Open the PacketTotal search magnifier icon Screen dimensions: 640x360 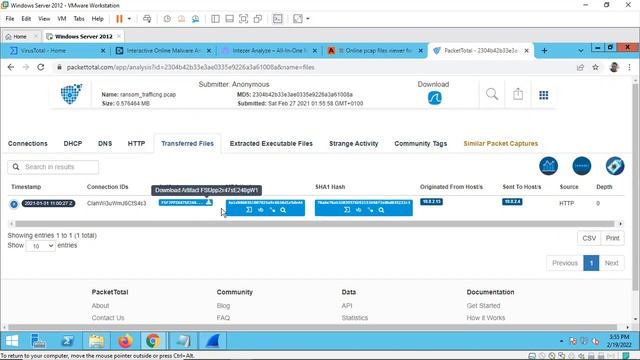pos(492,94)
